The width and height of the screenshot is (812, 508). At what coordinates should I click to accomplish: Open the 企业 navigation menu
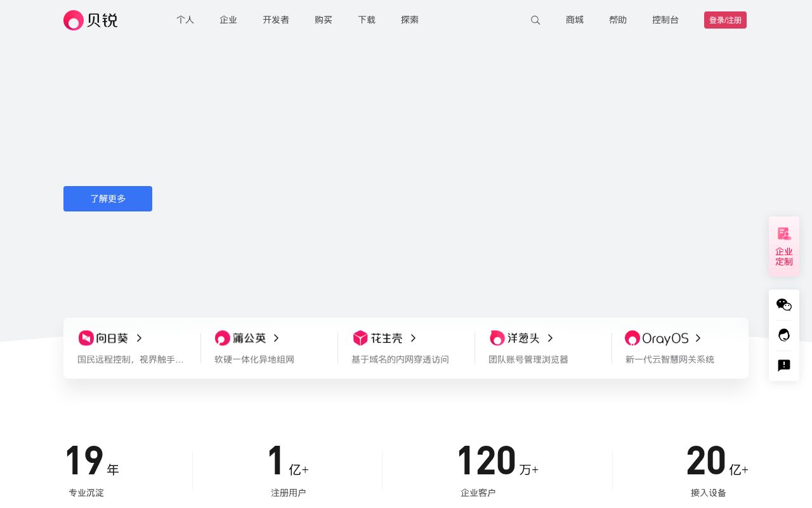(x=228, y=20)
